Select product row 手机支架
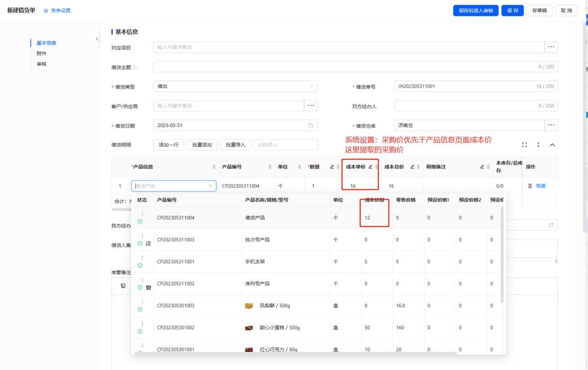Image resolution: width=588 pixels, height=370 pixels. [x=317, y=262]
